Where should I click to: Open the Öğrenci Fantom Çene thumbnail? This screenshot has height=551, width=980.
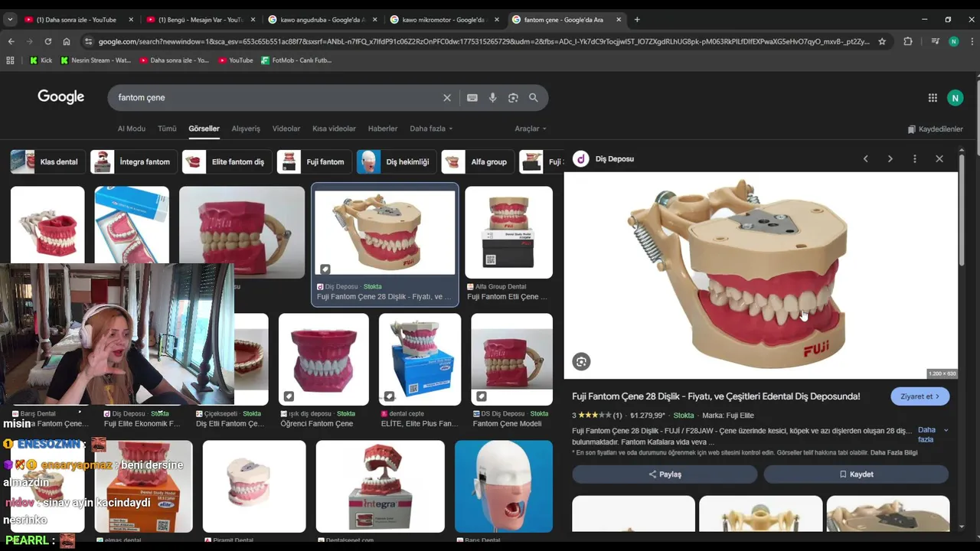pyautogui.click(x=323, y=359)
